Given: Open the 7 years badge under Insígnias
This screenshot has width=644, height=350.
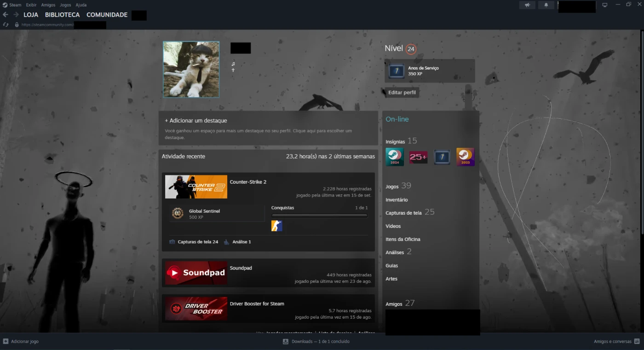Looking at the screenshot, I should (442, 157).
